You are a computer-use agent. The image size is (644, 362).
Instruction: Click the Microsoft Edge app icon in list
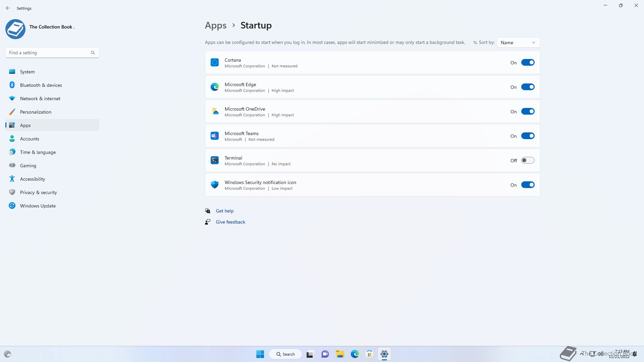coord(215,87)
